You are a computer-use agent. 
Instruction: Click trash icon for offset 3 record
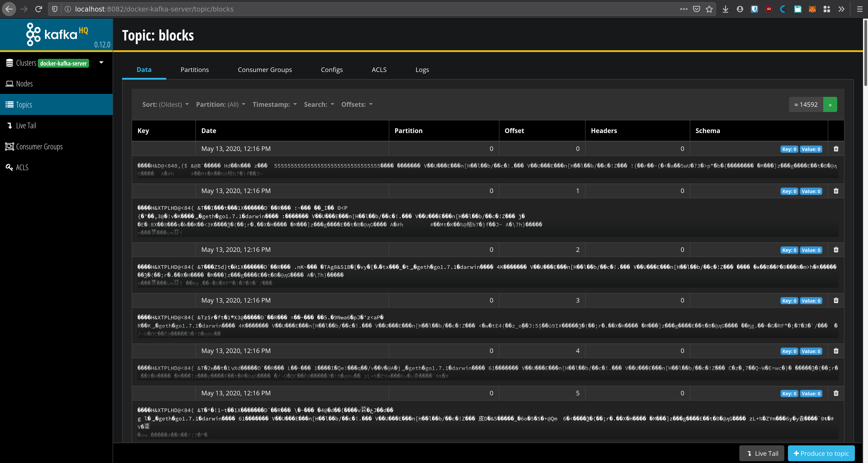click(x=836, y=300)
